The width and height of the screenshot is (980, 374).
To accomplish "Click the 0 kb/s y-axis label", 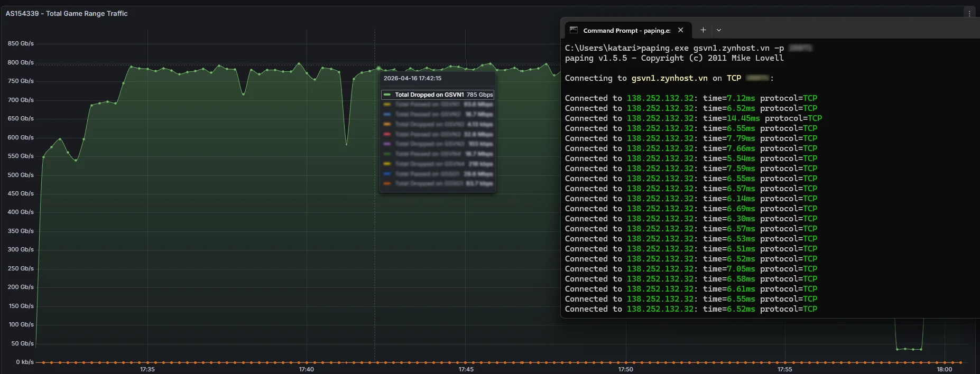I will (24, 362).
